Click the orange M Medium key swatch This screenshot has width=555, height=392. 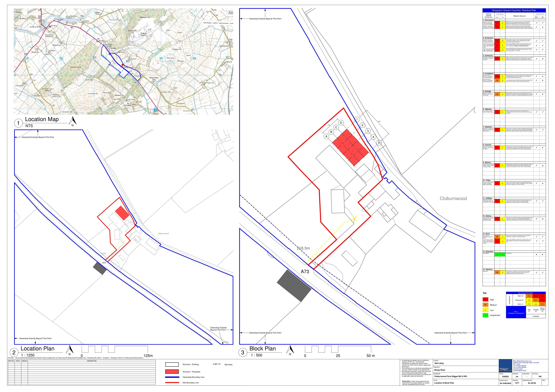[x=485, y=305]
